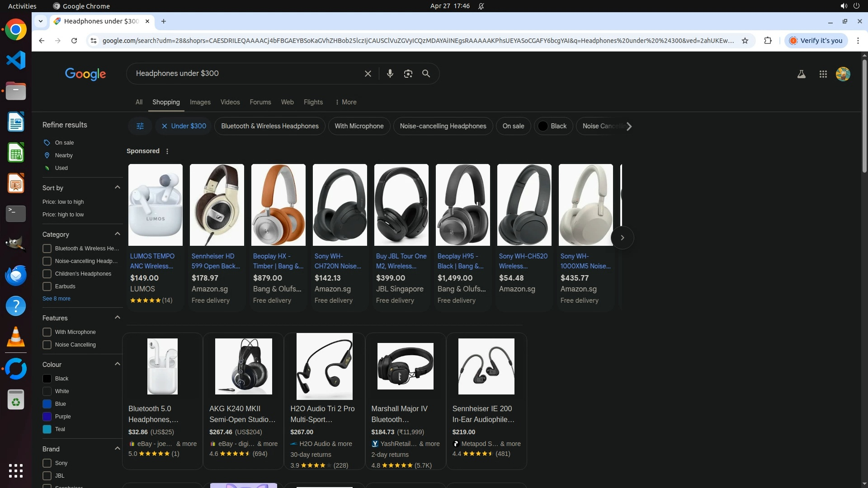Tick the Sony brand checkbox
Image resolution: width=868 pixels, height=488 pixels.
[x=47, y=463]
